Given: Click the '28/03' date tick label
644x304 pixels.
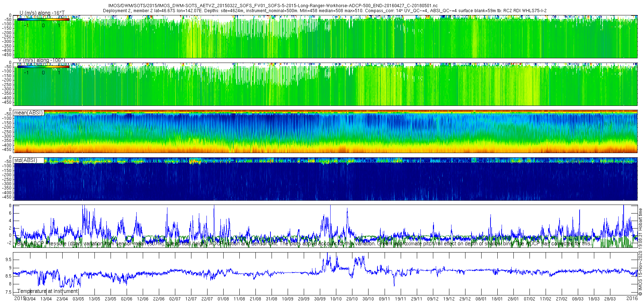Looking at the screenshot, I should point(610,299).
